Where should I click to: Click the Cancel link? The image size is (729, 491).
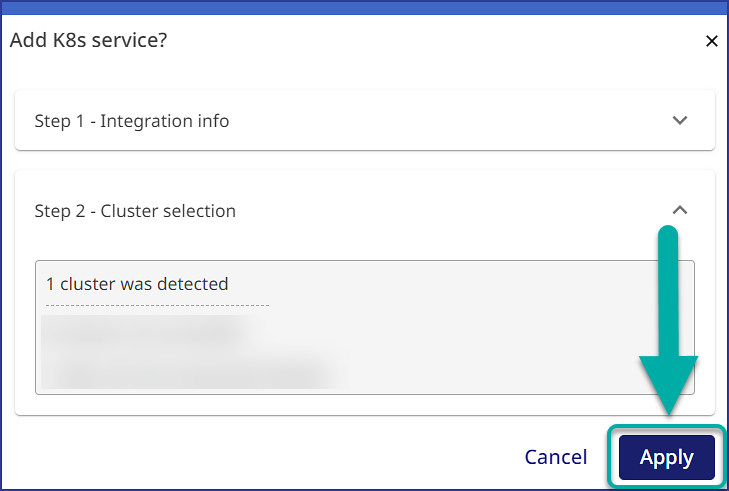[556, 457]
